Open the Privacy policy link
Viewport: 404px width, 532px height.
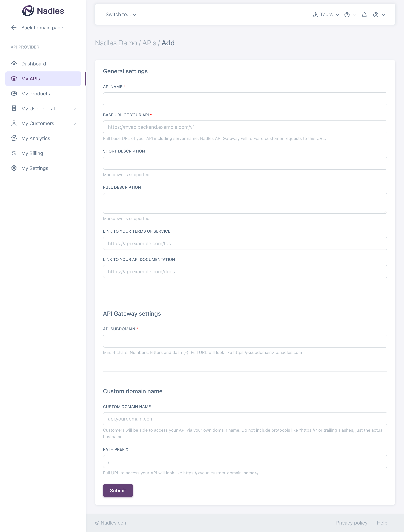click(351, 523)
